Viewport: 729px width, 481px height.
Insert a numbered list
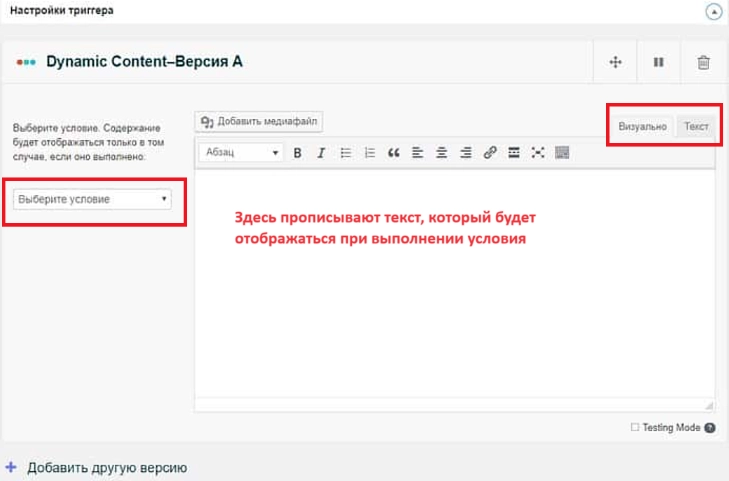(370, 152)
